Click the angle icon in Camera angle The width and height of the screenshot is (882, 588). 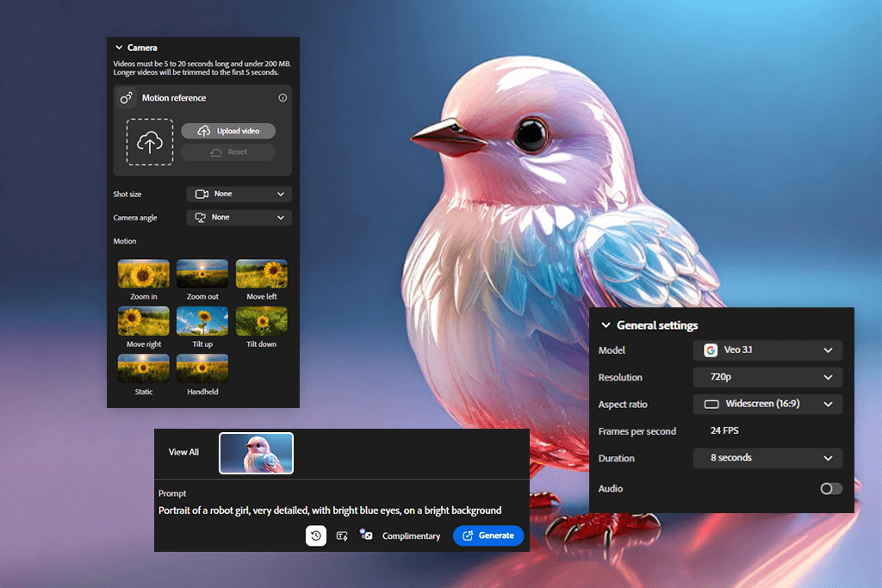tap(200, 218)
